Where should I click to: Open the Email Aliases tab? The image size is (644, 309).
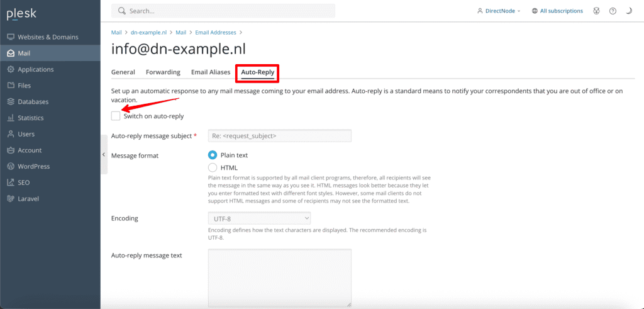(211, 72)
